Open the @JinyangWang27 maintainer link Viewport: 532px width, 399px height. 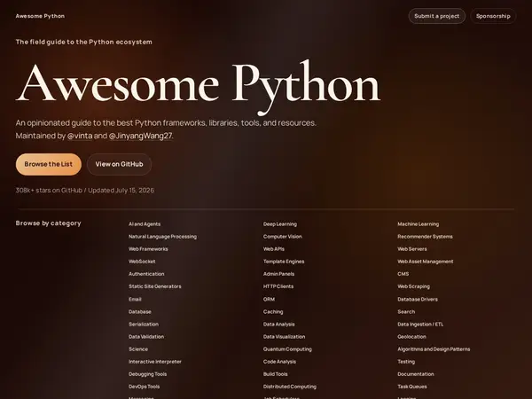click(140, 136)
